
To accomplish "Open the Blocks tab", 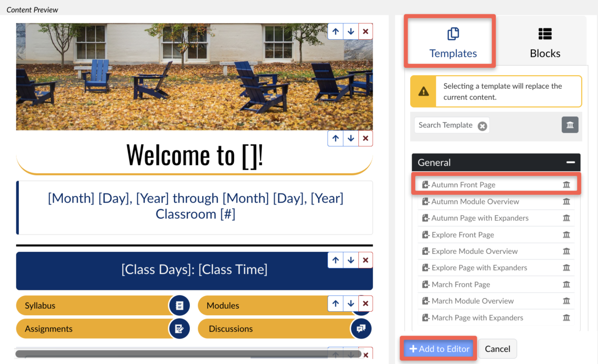I will 545,43.
